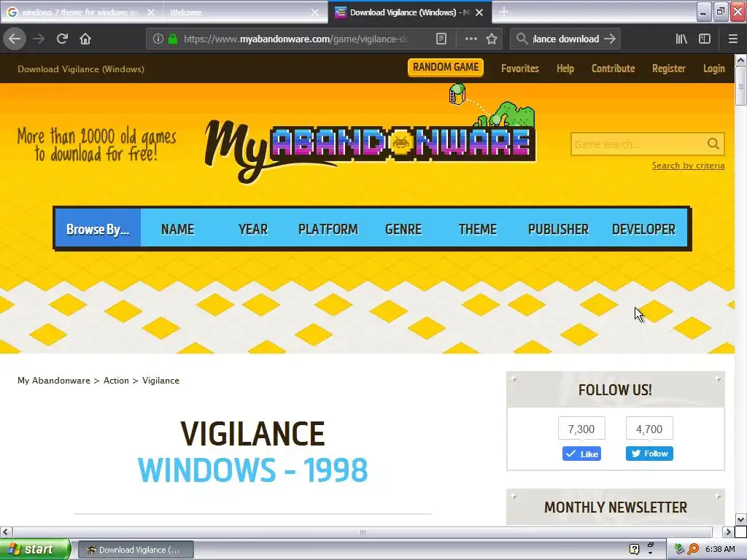Reload the current page
Screen dimensions: 747x560
tap(62, 39)
